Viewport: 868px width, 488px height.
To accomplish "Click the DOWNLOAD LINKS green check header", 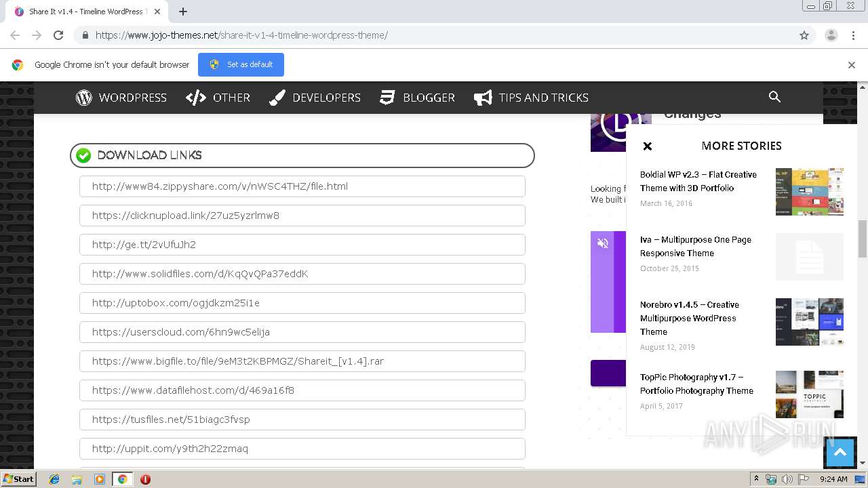I will click(x=302, y=155).
